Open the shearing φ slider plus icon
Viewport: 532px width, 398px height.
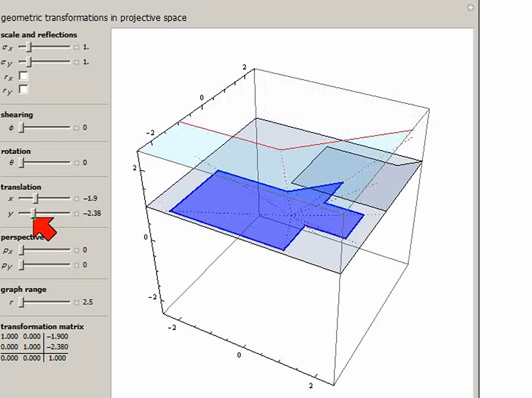(x=77, y=128)
